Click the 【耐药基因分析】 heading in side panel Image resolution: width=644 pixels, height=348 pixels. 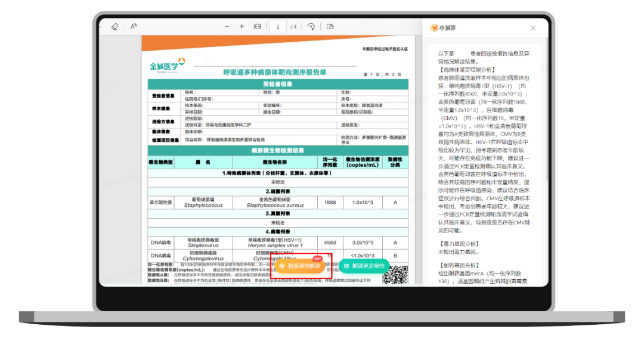click(x=460, y=266)
